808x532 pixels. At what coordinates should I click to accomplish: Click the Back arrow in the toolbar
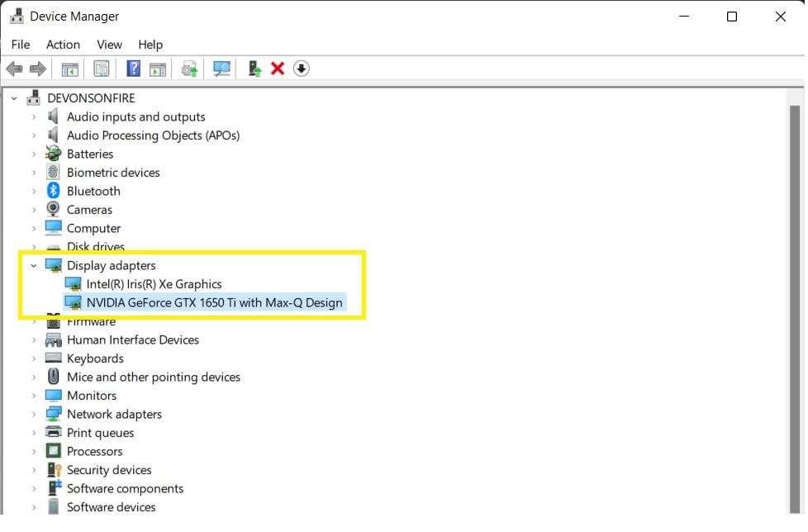pos(14,69)
